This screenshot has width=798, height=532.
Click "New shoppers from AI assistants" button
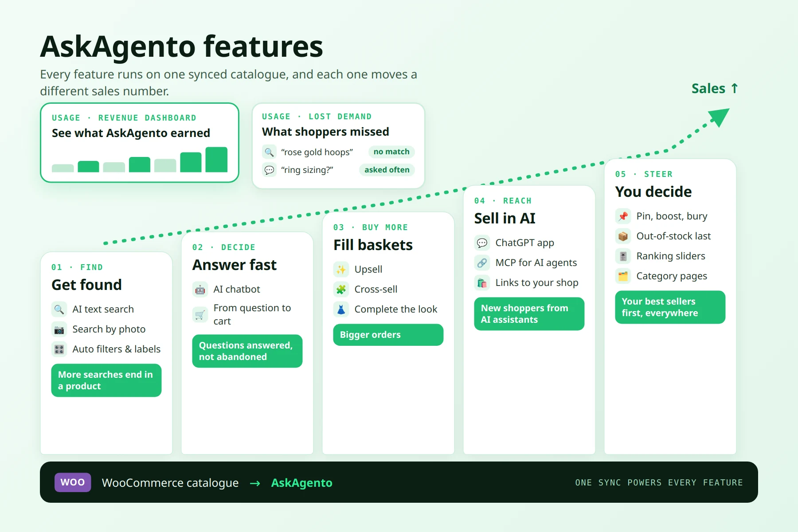coord(529,314)
